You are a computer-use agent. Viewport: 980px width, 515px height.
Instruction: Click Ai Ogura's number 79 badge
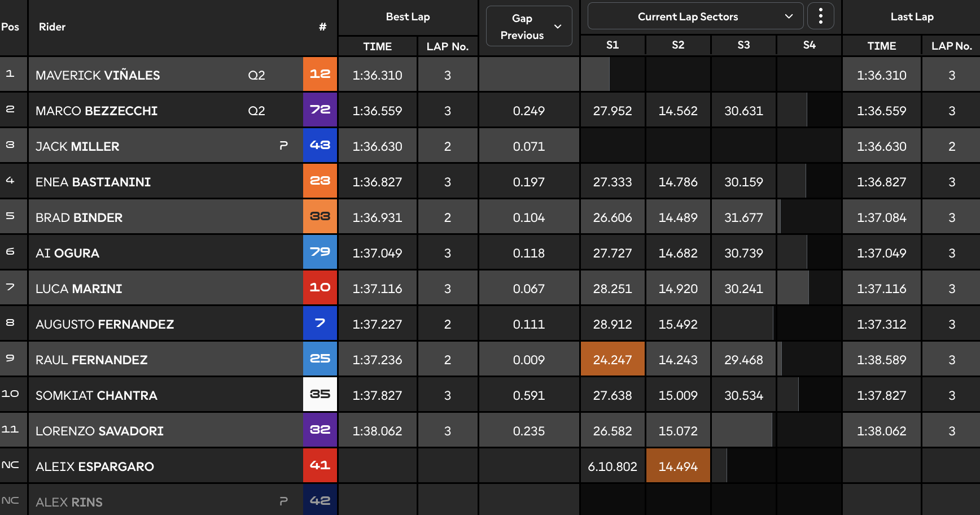pos(320,252)
